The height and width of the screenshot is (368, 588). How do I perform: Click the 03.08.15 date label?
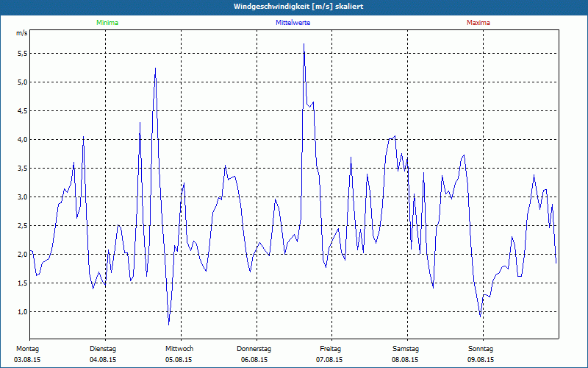click(x=27, y=360)
